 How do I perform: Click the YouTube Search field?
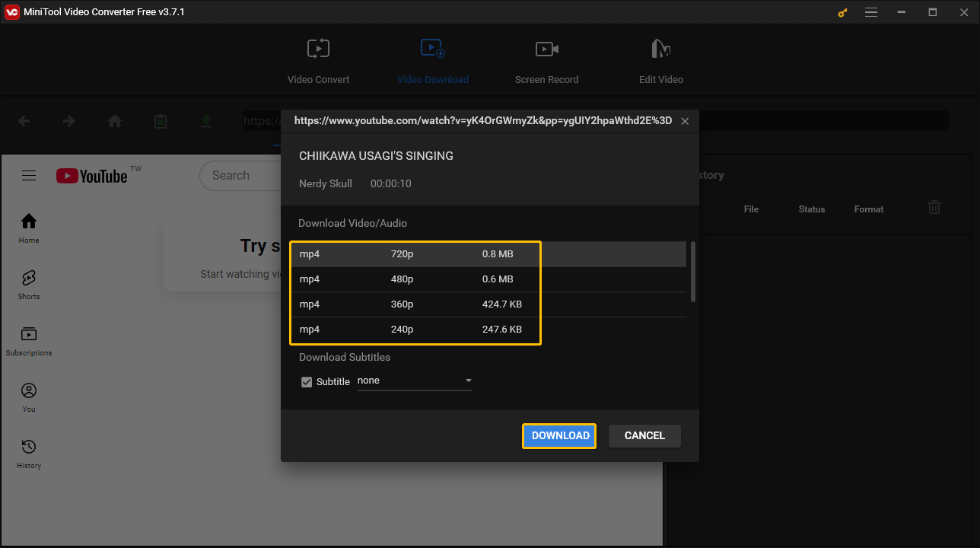pyautogui.click(x=240, y=175)
